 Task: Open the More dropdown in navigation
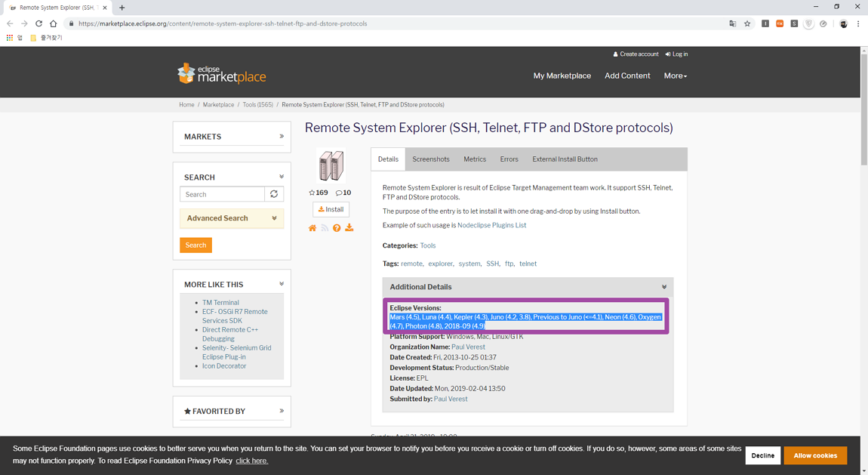[x=676, y=76]
